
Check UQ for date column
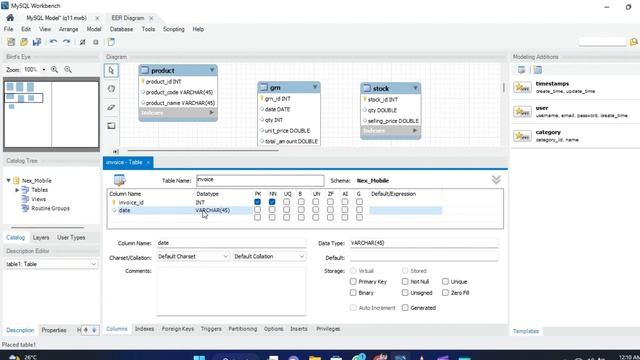[x=287, y=210]
